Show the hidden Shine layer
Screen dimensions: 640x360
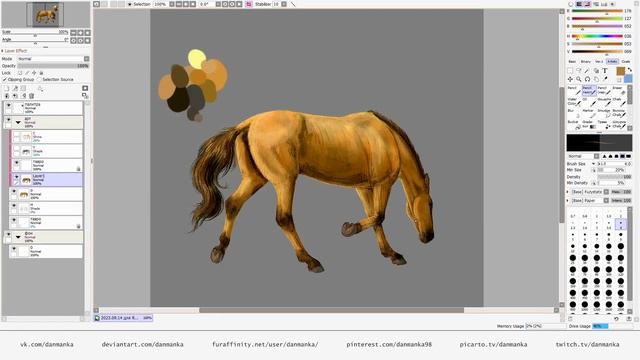[16, 134]
